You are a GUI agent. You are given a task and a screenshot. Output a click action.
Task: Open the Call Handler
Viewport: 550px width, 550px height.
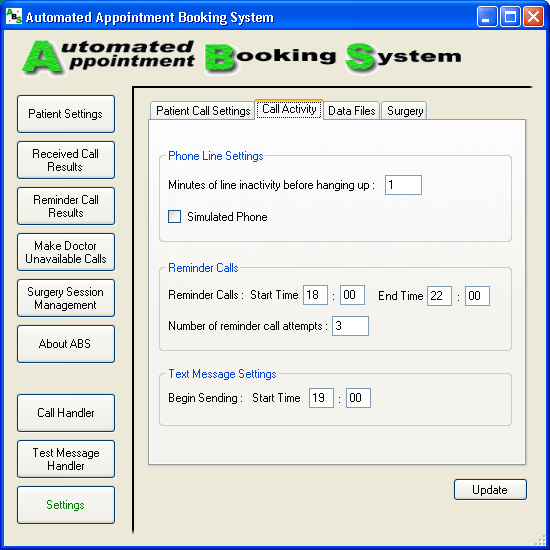[66, 413]
